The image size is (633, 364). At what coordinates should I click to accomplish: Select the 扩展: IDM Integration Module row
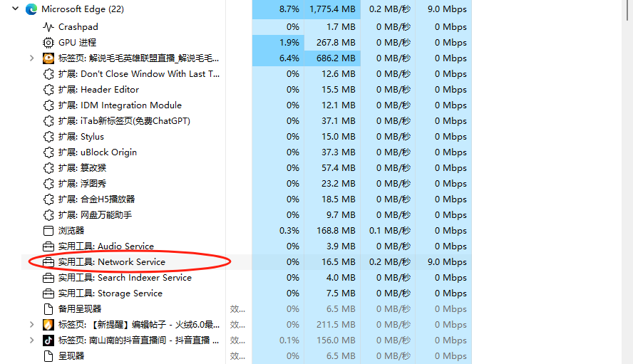(119, 105)
